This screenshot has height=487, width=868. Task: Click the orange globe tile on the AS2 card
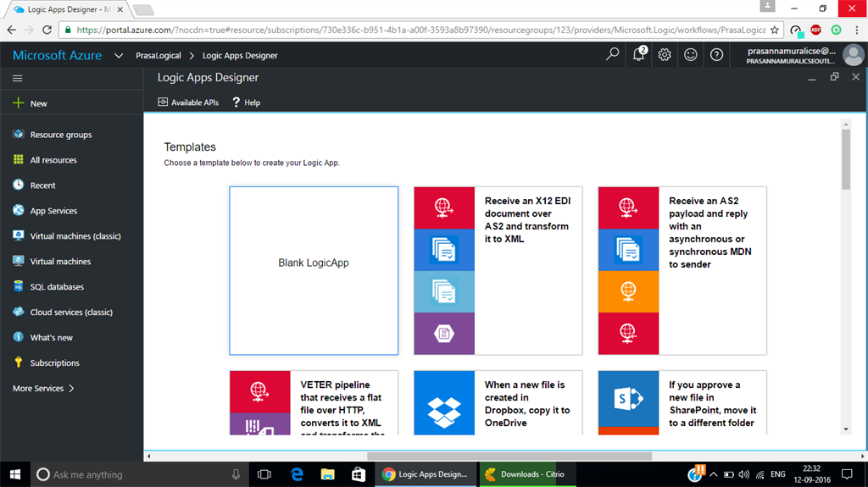[628, 291]
